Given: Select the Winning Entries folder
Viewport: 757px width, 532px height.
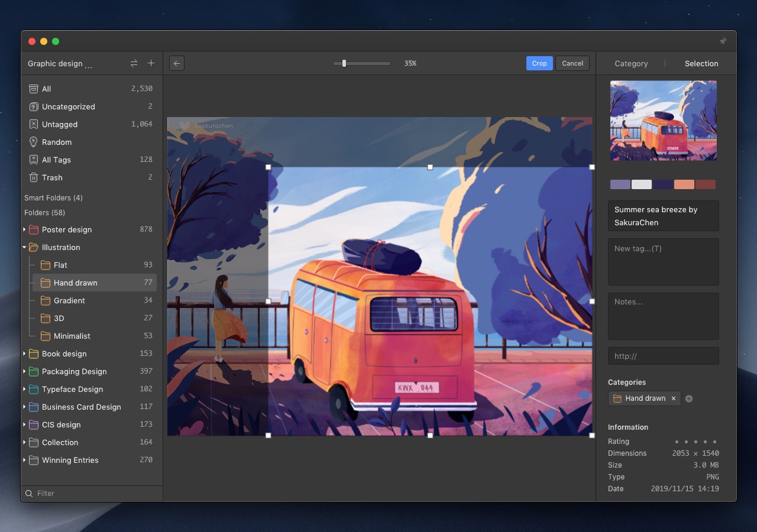Looking at the screenshot, I should pos(92,460).
